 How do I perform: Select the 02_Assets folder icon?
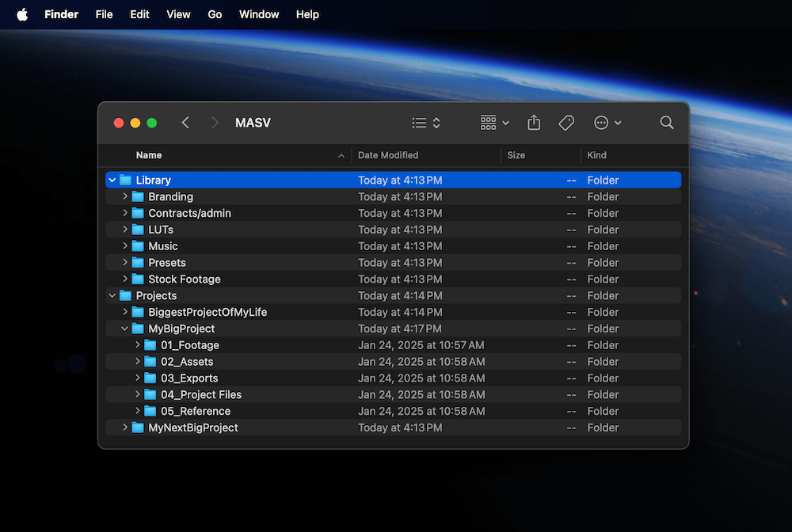pyautogui.click(x=150, y=362)
